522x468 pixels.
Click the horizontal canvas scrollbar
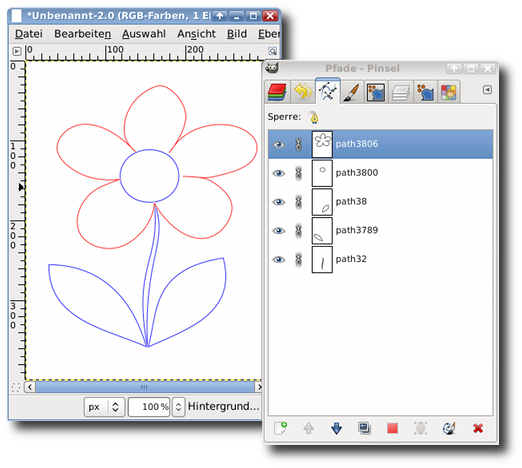[144, 387]
